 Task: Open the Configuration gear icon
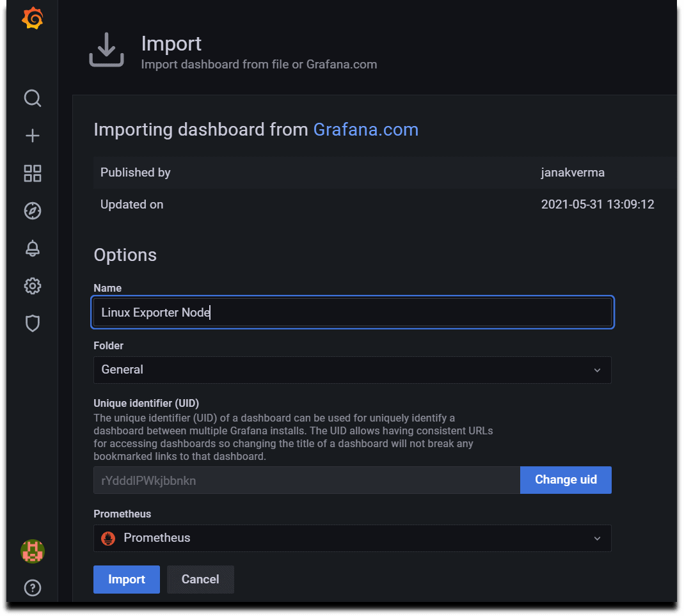(x=32, y=286)
